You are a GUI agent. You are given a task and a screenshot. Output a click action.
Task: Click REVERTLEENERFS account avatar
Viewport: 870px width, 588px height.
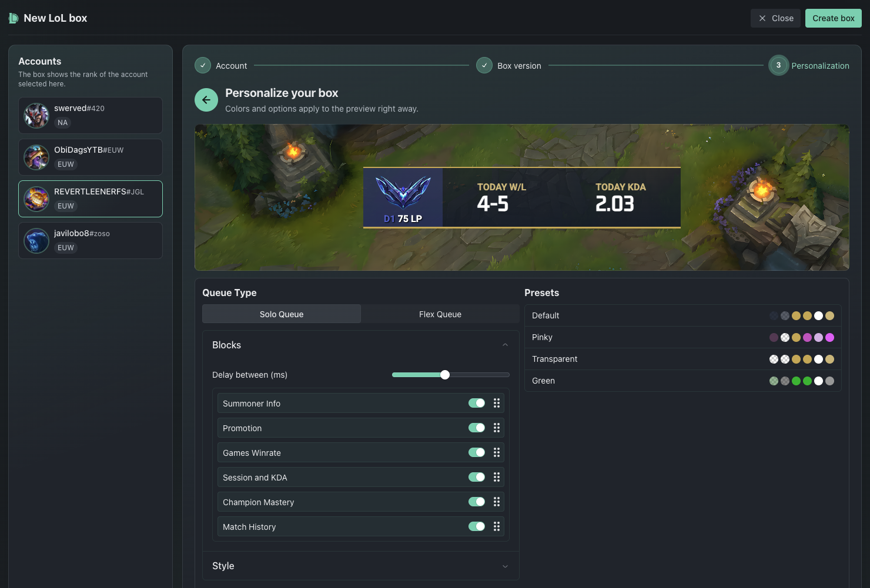click(36, 199)
